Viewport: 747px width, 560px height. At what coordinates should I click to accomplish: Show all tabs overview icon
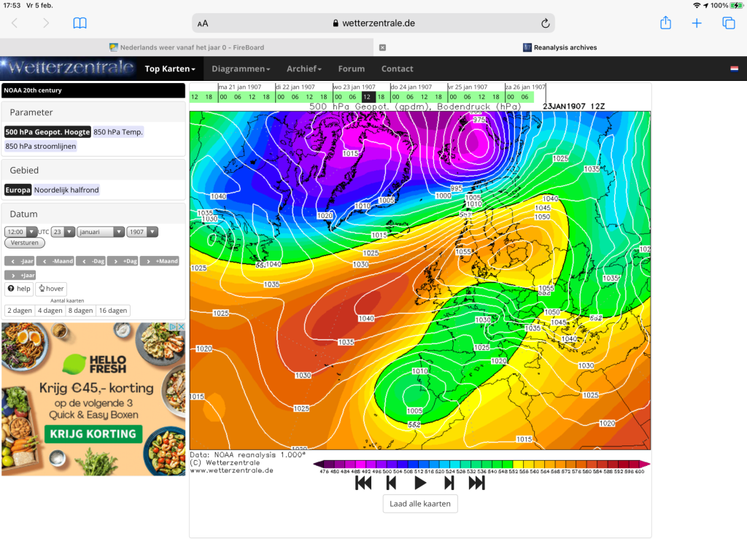[x=729, y=23]
